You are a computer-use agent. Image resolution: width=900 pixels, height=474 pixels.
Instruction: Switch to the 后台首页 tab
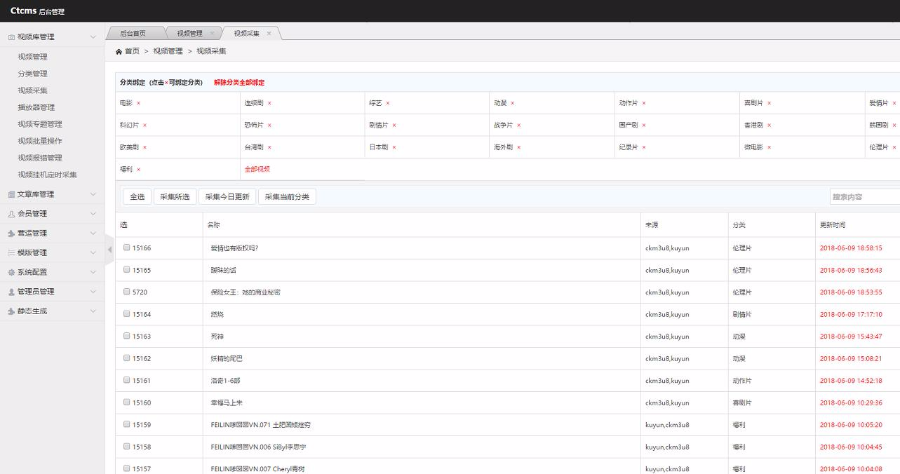point(133,33)
